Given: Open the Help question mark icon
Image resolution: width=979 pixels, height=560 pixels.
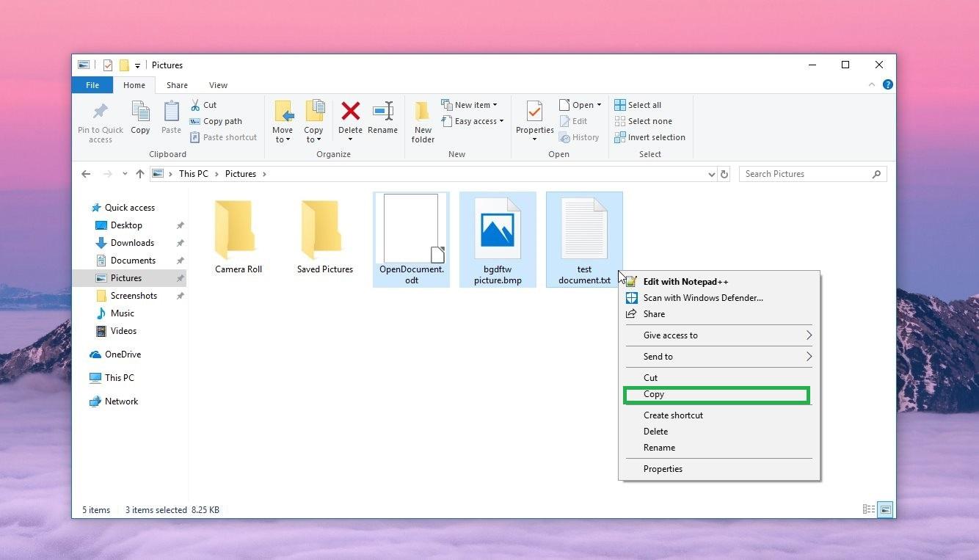Looking at the screenshot, I should tap(888, 85).
